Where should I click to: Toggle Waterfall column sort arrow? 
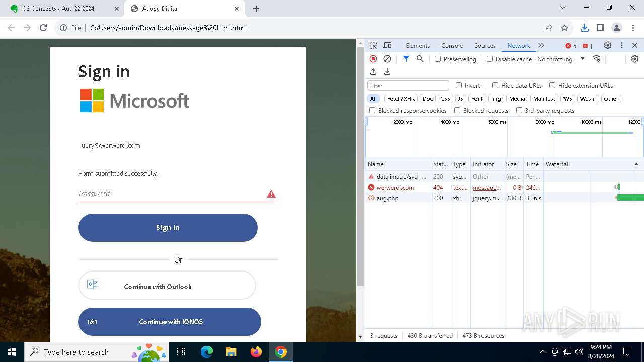(x=636, y=164)
